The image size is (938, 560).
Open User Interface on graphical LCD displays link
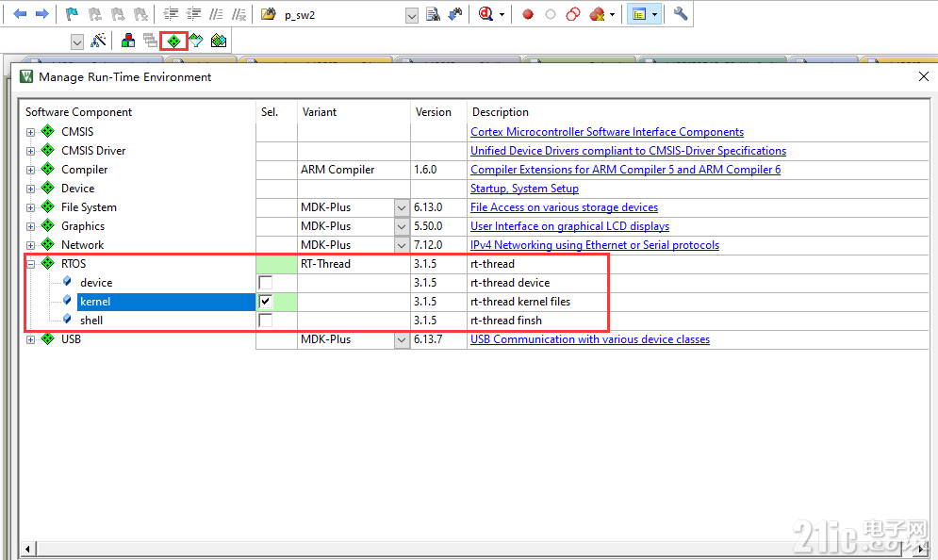pyautogui.click(x=569, y=226)
